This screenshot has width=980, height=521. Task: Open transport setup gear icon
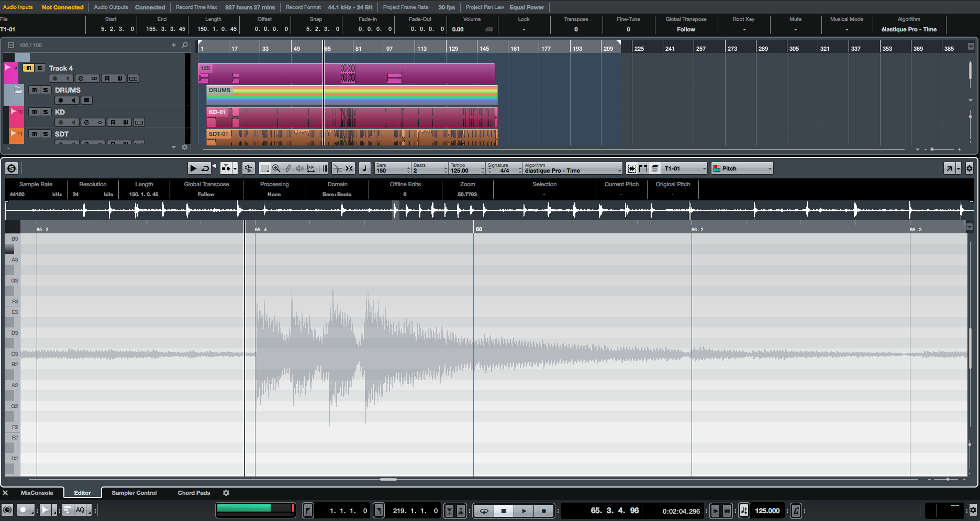click(x=973, y=510)
